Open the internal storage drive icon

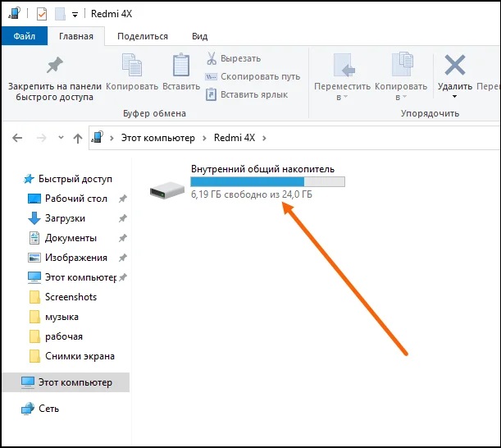167,190
